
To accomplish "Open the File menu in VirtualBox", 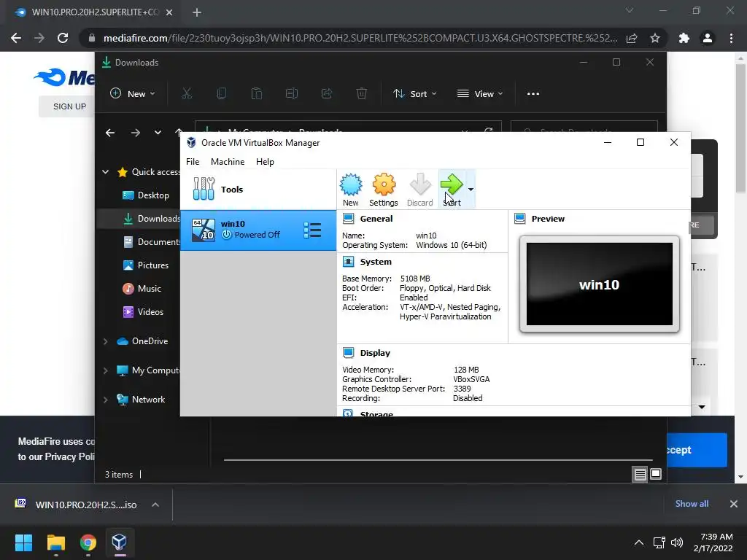I will point(193,162).
